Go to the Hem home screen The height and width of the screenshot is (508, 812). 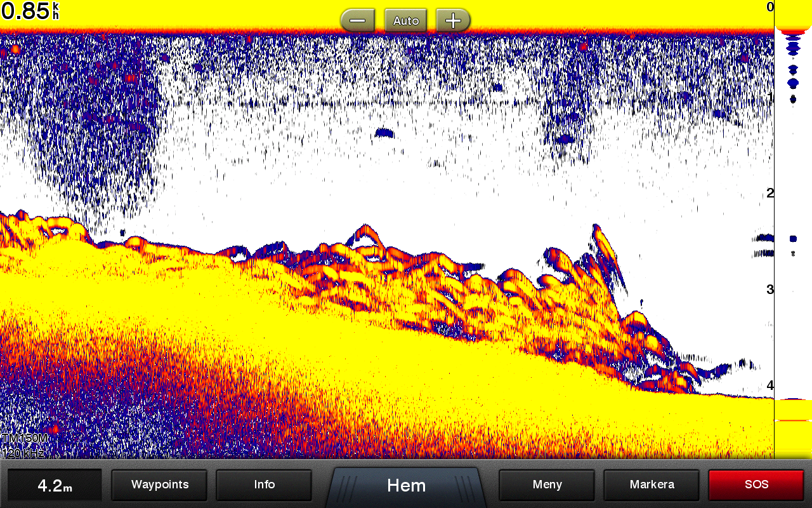click(x=406, y=486)
